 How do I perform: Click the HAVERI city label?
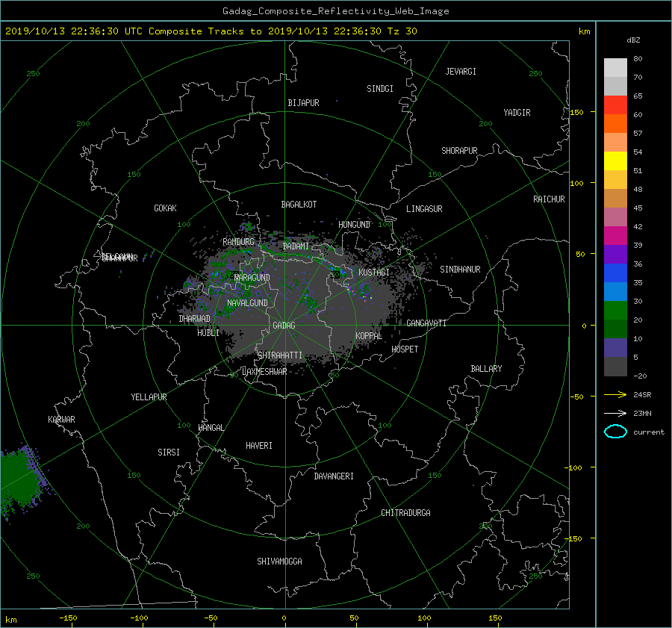[x=259, y=446]
